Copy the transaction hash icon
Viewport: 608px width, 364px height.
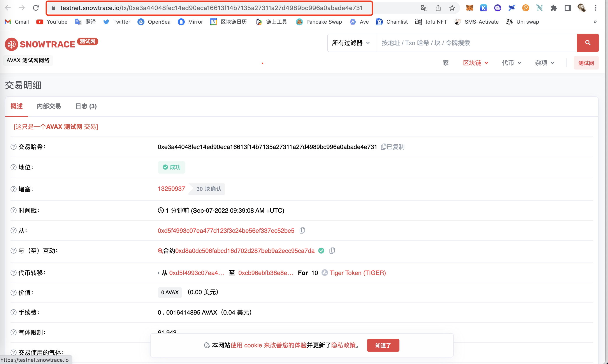click(x=383, y=147)
